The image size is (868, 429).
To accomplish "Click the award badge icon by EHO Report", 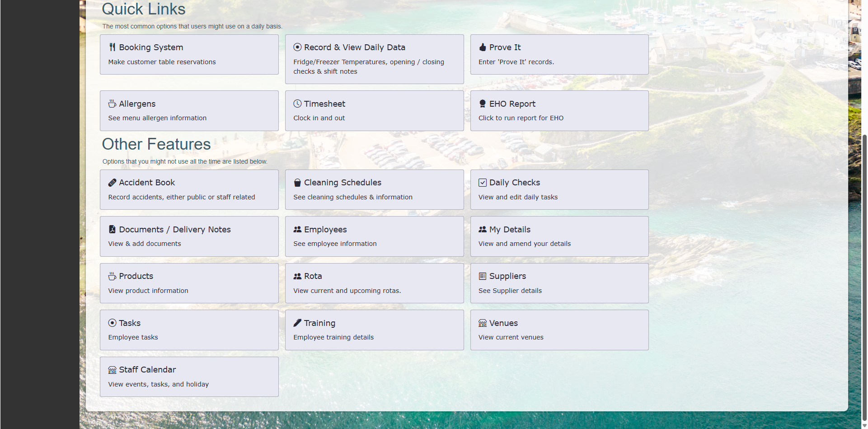I will click(x=483, y=104).
